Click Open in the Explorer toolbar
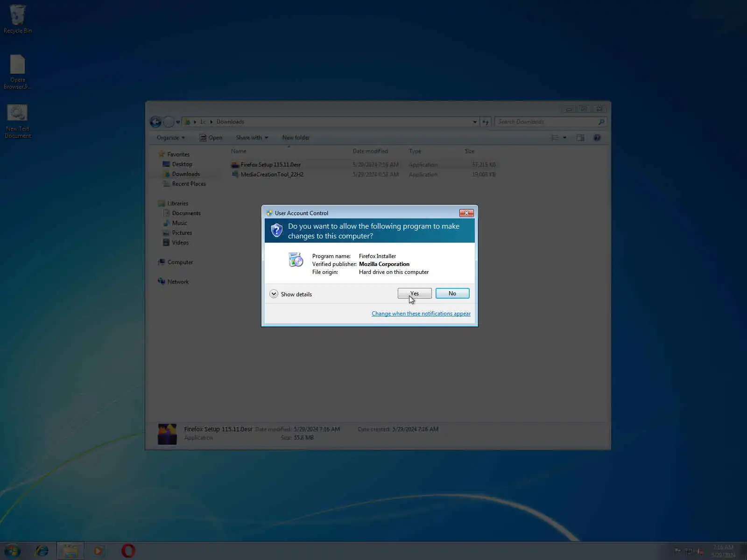The image size is (747, 560). 211,138
